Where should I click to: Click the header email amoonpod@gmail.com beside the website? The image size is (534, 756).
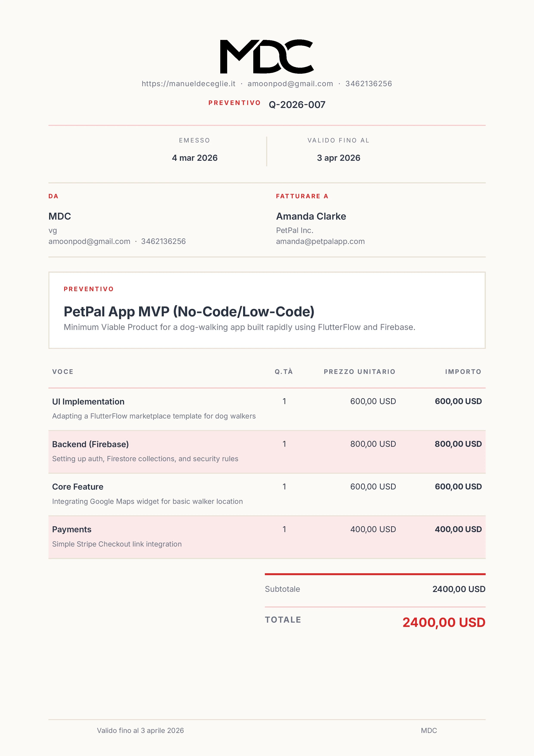click(x=290, y=84)
